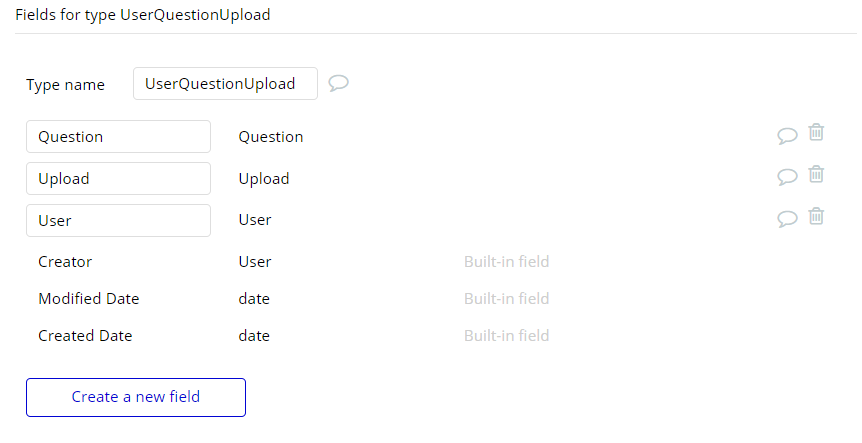
Task: Select the Creator built-in field row
Action: (65, 262)
